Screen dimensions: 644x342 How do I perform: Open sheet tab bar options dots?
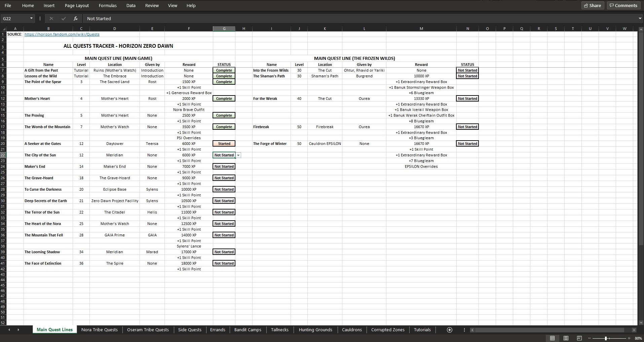point(464,330)
